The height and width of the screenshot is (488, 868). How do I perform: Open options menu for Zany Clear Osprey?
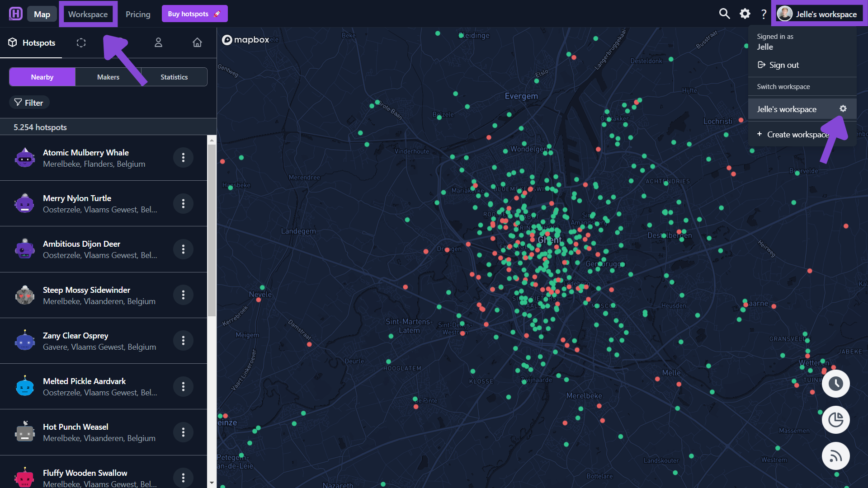coord(183,340)
